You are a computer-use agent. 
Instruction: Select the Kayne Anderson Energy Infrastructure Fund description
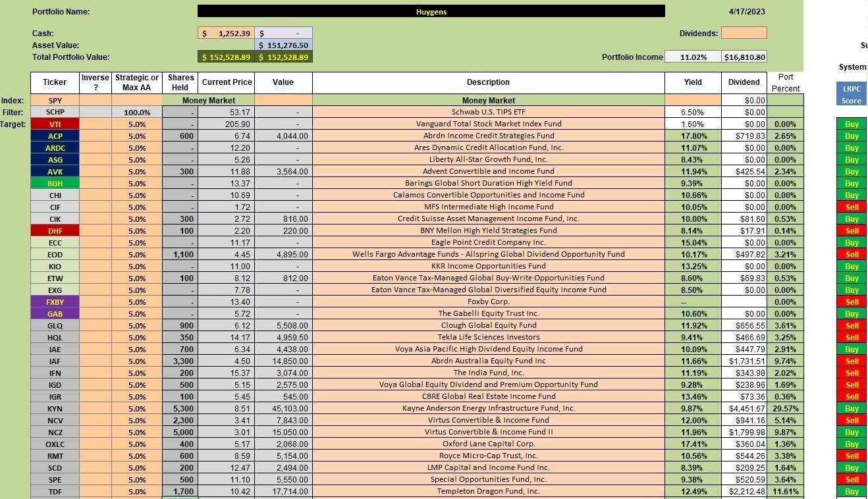489,409
